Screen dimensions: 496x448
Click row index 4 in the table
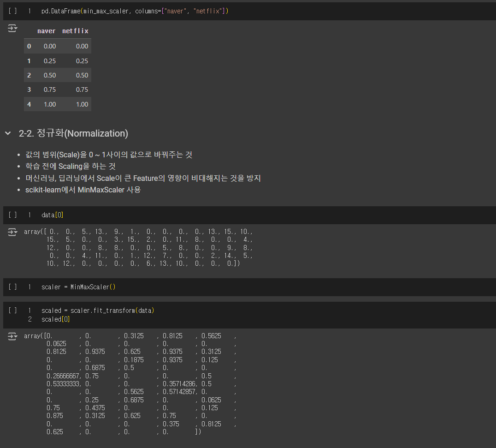tap(29, 104)
